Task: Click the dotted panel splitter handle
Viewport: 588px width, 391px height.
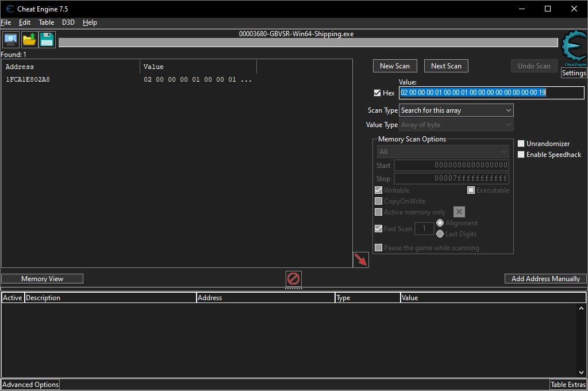Action: pos(293,289)
